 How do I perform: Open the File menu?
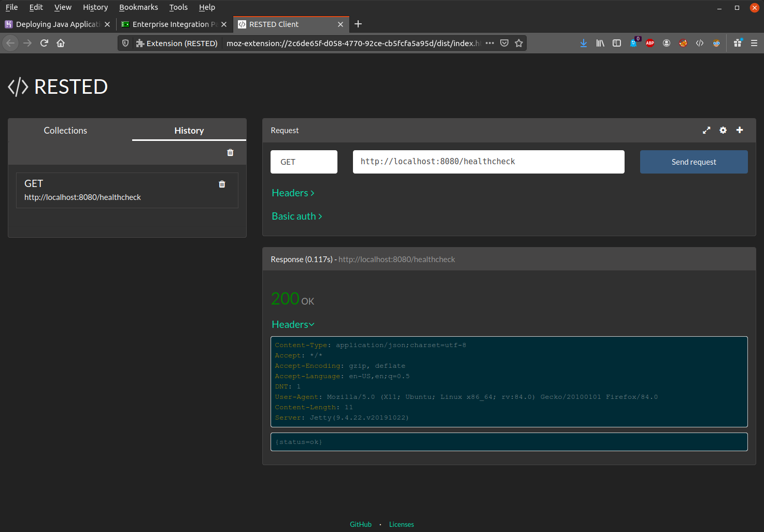click(12, 7)
